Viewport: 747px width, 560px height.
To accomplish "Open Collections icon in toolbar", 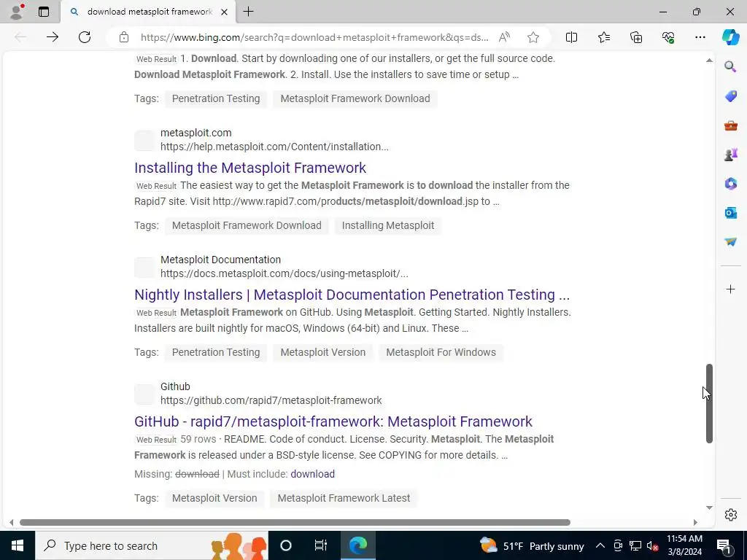I will pos(636,37).
